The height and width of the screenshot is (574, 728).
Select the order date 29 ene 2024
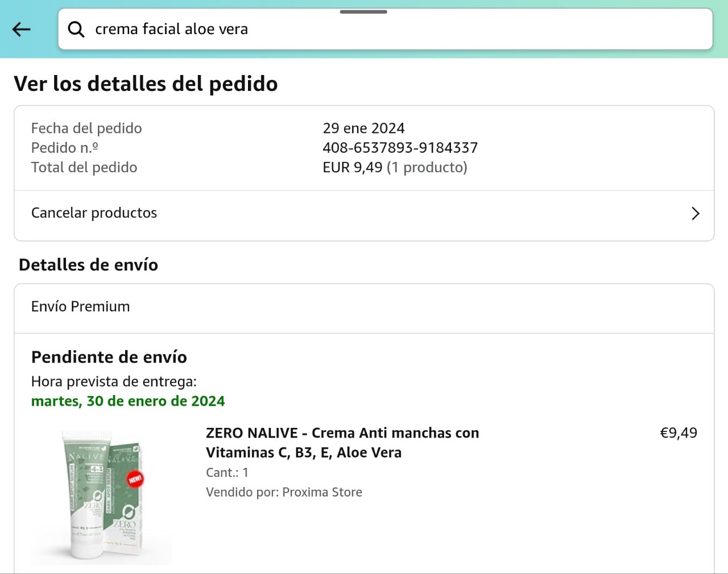(x=363, y=128)
